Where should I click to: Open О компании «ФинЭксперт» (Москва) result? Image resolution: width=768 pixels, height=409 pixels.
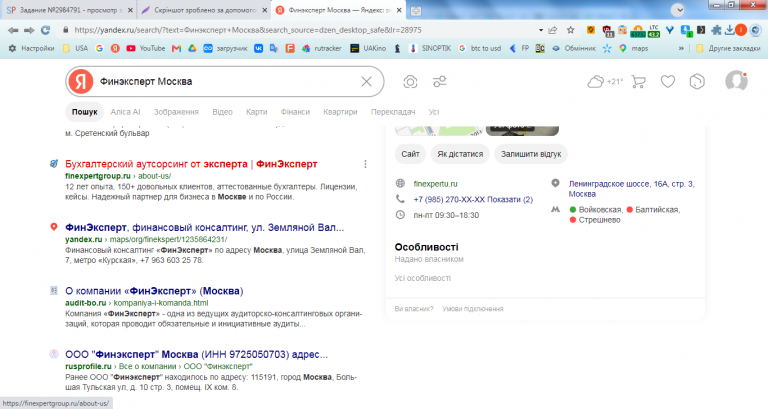[x=154, y=291]
